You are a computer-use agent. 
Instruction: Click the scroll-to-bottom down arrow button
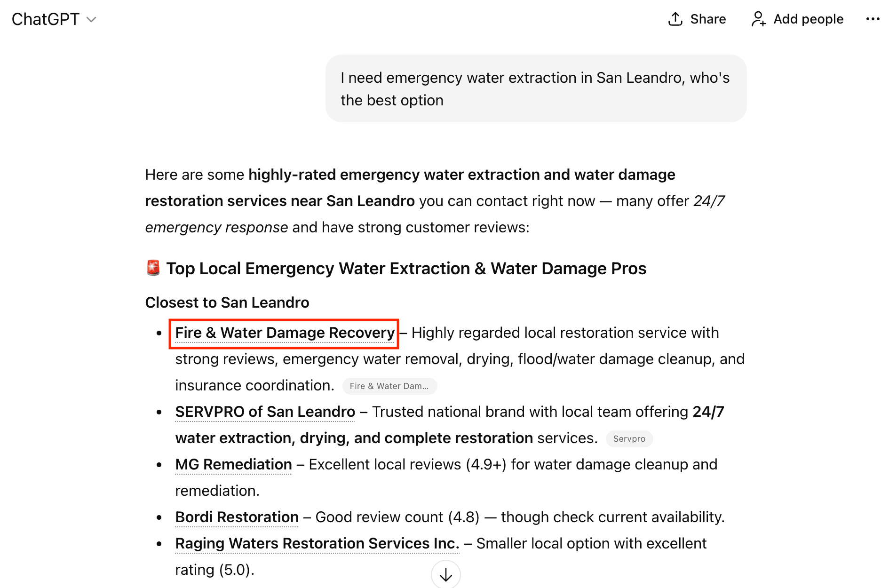coord(445,574)
